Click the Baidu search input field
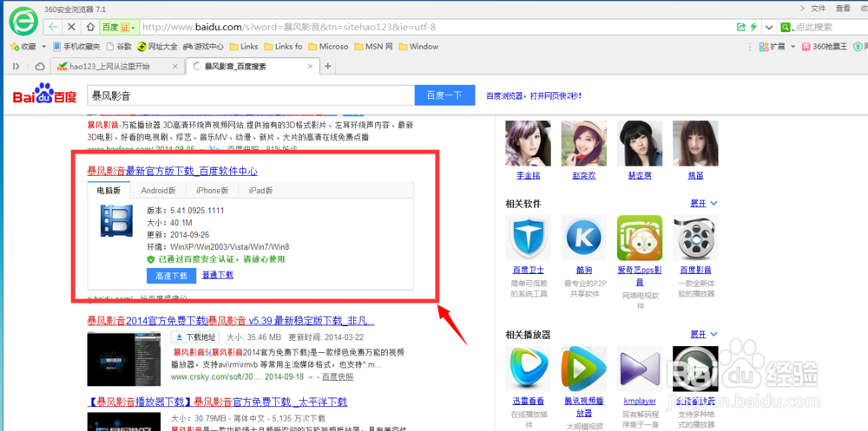 [251, 95]
